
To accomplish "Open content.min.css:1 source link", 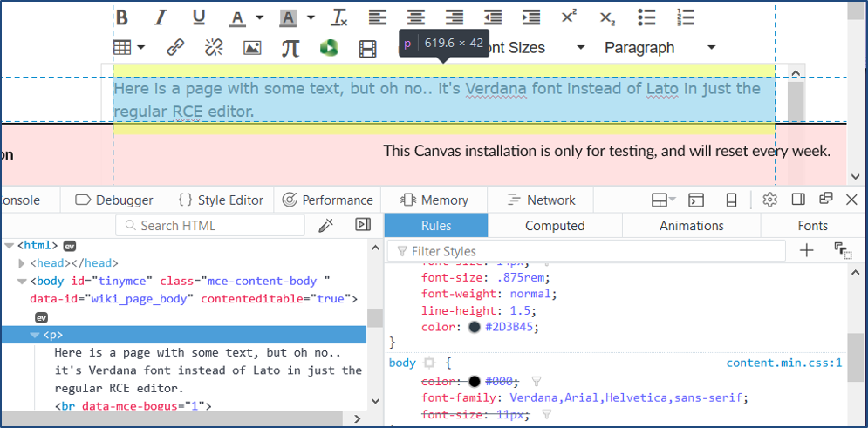I will click(784, 363).
